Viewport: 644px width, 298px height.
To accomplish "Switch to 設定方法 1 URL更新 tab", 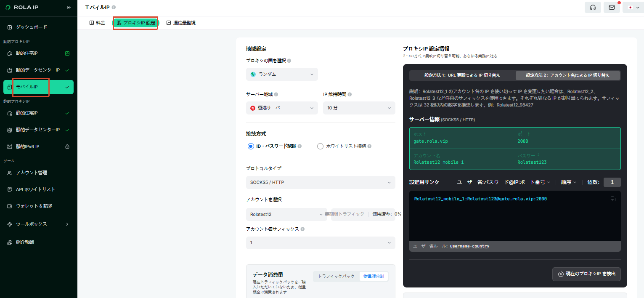I will pyautogui.click(x=462, y=75).
